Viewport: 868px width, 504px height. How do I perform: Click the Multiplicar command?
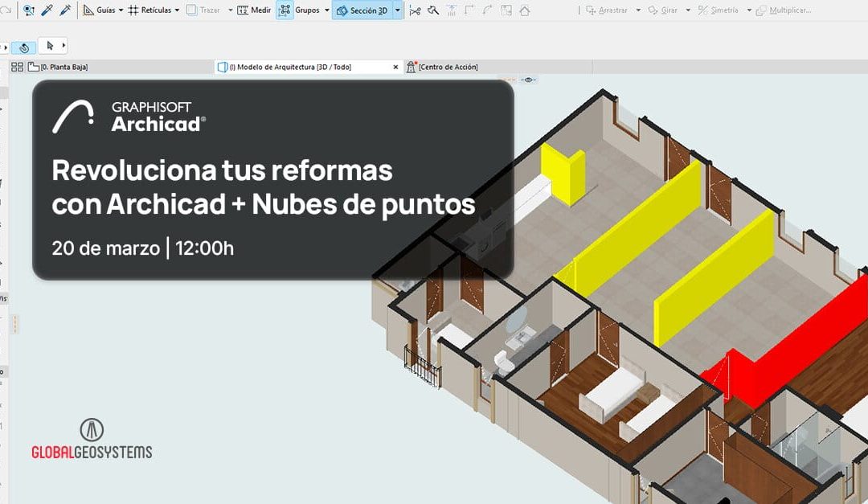pyautogui.click(x=784, y=10)
